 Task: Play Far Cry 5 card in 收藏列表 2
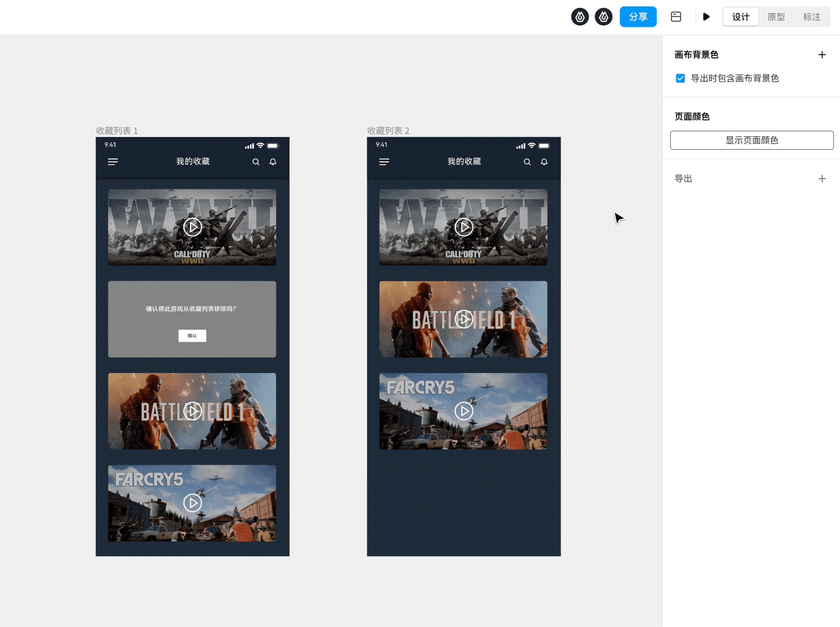pos(464,411)
